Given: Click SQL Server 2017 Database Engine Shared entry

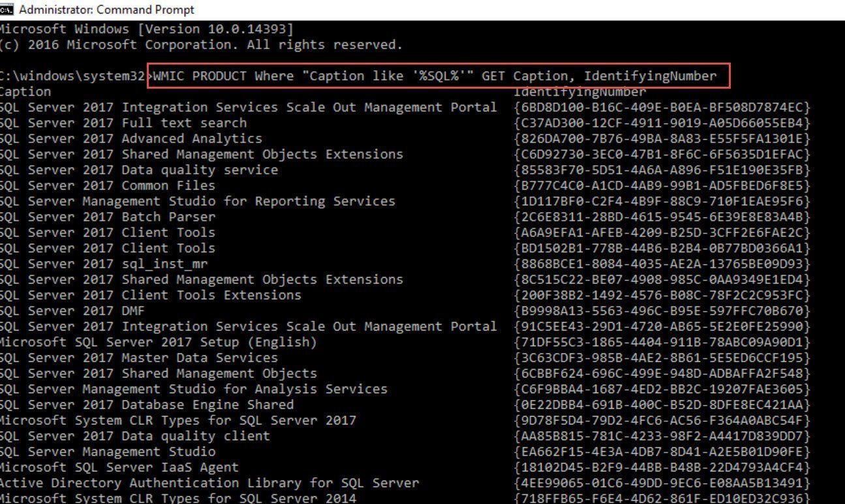Looking at the screenshot, I should [147, 405].
